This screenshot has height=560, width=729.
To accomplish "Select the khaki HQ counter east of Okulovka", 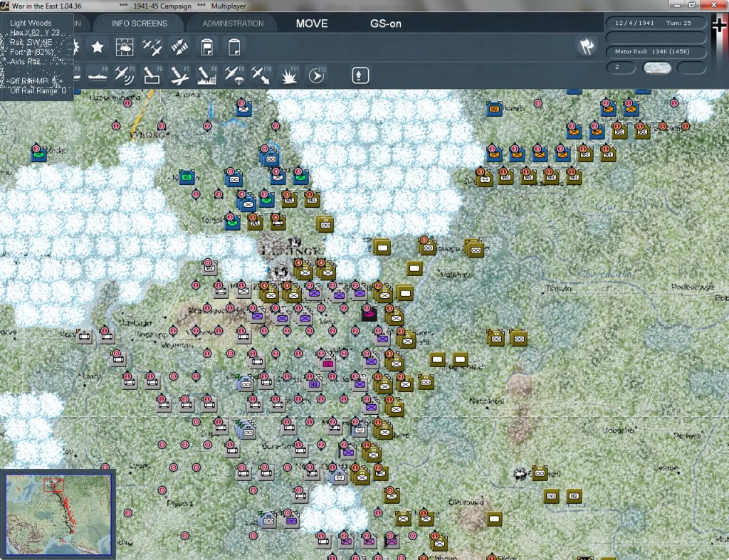I will 575,497.
